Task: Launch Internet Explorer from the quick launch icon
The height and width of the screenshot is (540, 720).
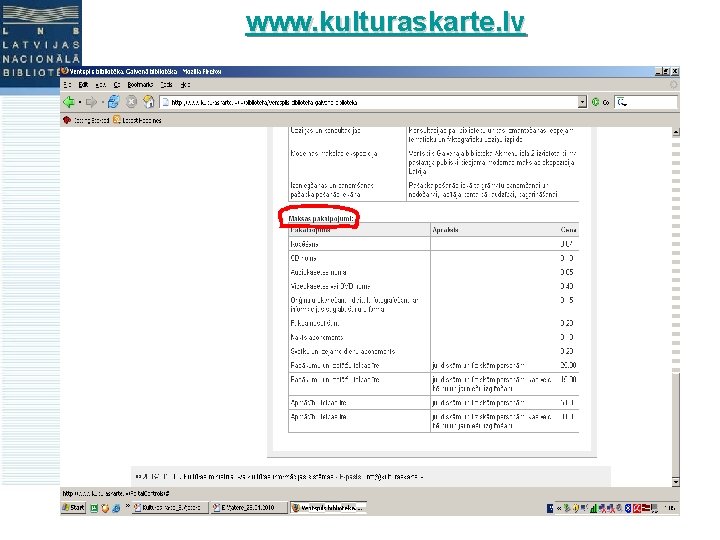Action: coord(116,508)
